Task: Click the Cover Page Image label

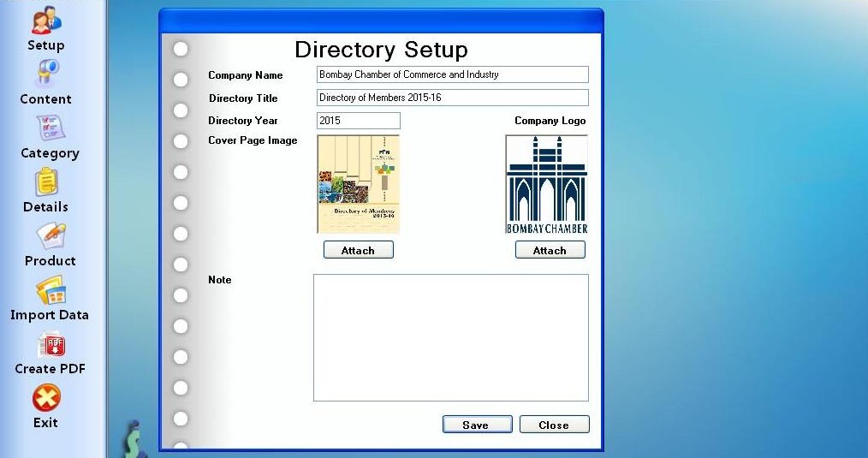Action: [x=253, y=140]
